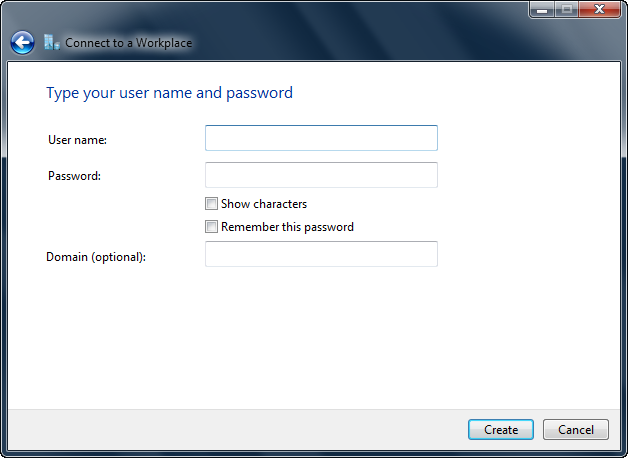Viewport: 628px width, 458px height.
Task: Cancel the connection setup
Action: 575,430
